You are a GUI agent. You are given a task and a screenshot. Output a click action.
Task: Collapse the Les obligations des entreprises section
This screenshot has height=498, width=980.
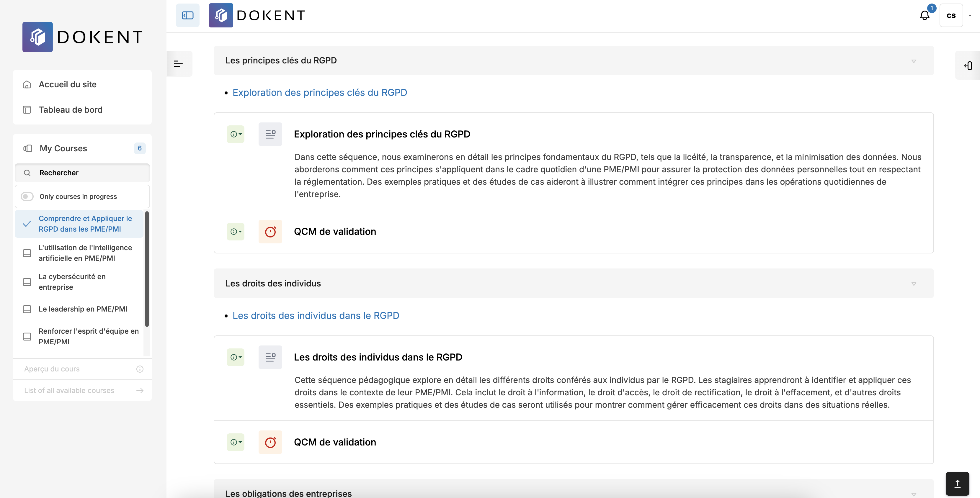(914, 494)
